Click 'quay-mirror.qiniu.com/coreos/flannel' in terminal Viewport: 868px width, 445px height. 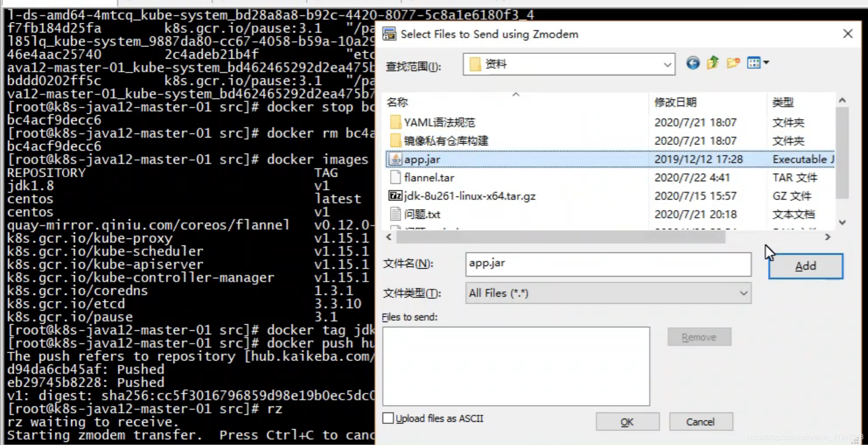pyautogui.click(x=148, y=225)
